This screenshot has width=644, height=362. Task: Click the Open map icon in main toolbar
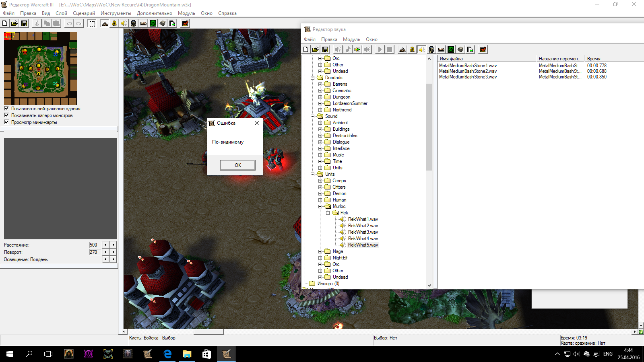click(14, 23)
